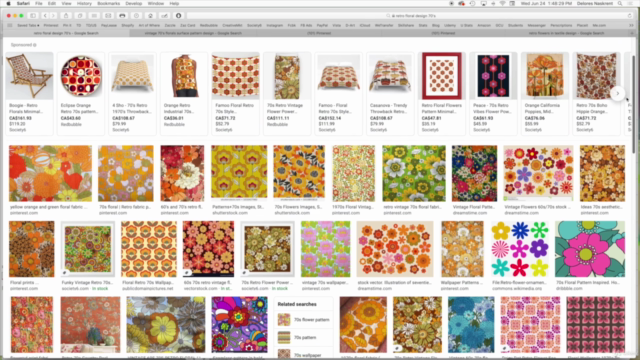Expand the Saved Tabs bookmark folder
The width and height of the screenshot is (640, 360).
point(28,25)
